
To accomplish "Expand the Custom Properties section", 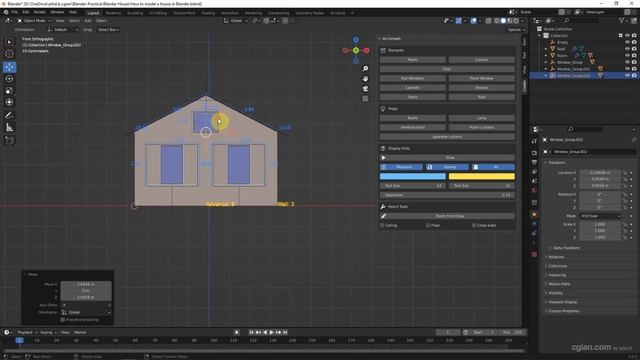I will coord(563,311).
